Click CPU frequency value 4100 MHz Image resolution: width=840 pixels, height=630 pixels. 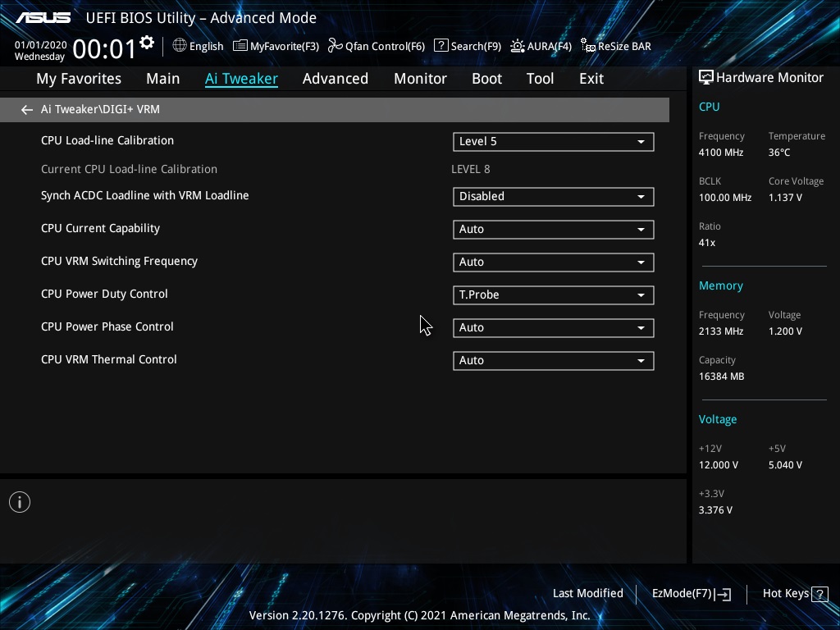point(720,152)
